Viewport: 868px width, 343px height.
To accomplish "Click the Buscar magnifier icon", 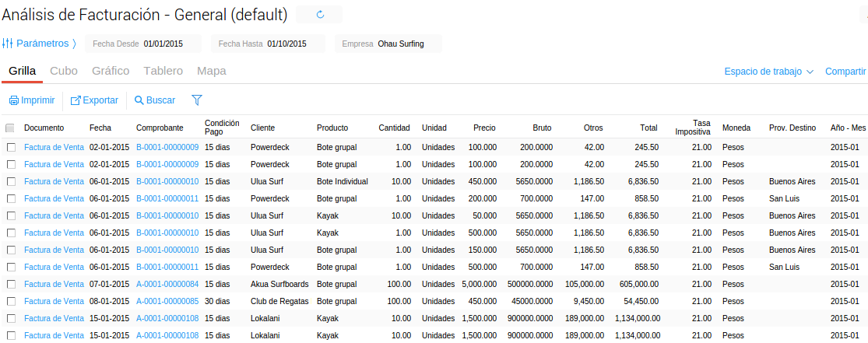I will pyautogui.click(x=139, y=100).
